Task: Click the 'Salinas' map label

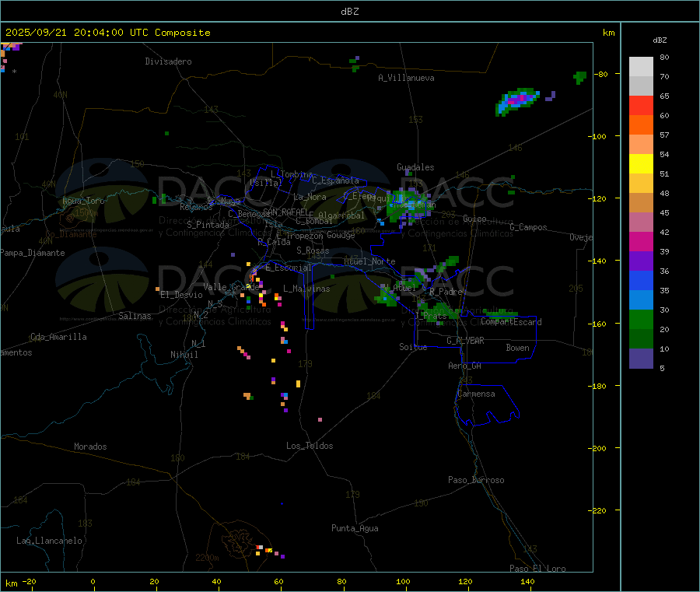Action: (135, 316)
